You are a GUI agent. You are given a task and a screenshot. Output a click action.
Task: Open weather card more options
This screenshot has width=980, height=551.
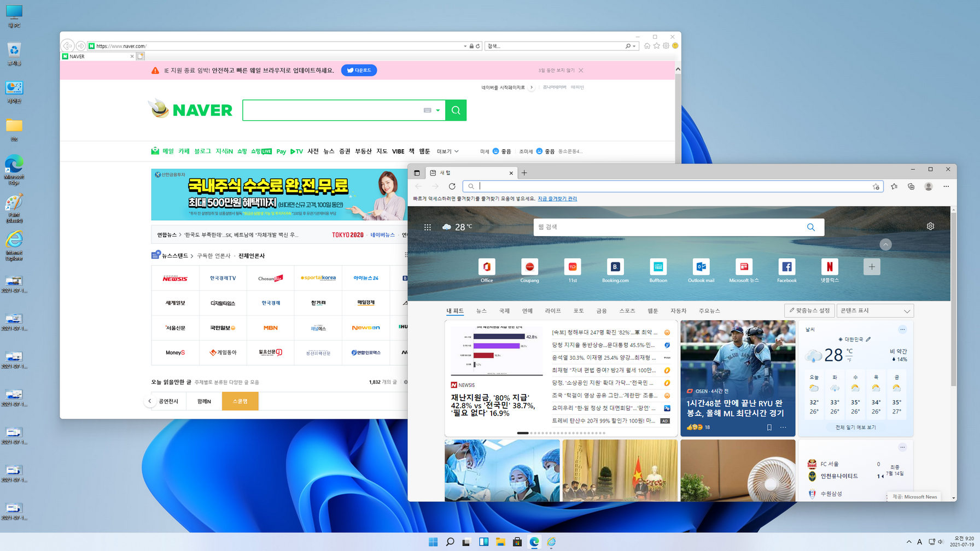coord(902,330)
